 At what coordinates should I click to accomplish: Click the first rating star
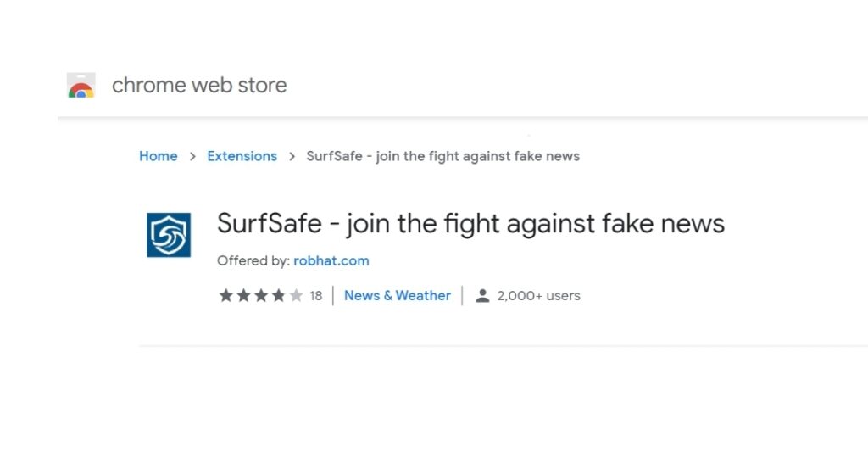click(225, 296)
